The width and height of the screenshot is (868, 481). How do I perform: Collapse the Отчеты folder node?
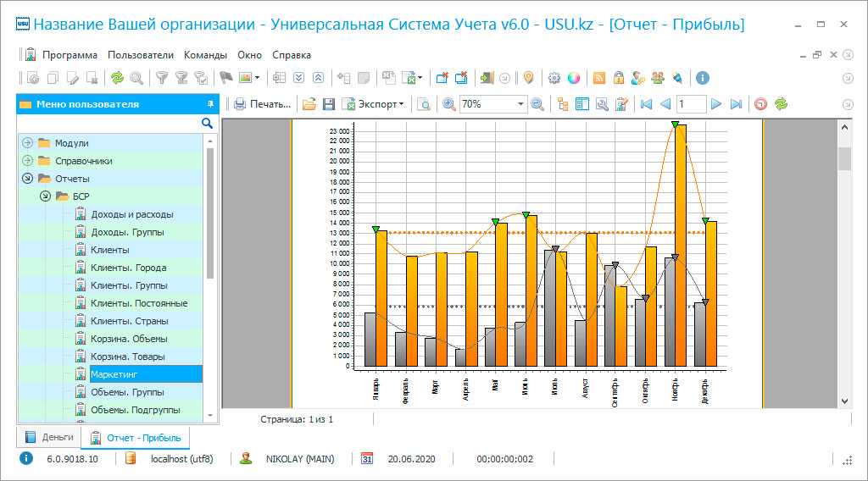point(27,179)
